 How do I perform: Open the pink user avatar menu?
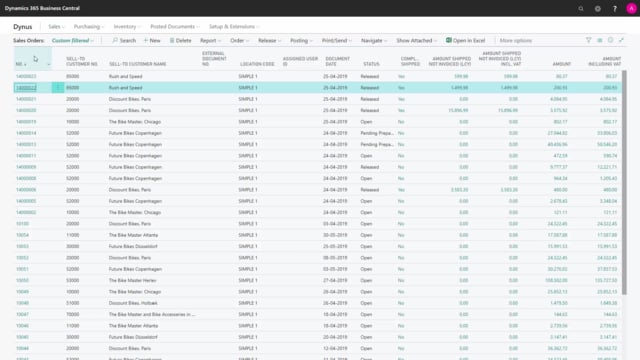[x=631, y=9]
